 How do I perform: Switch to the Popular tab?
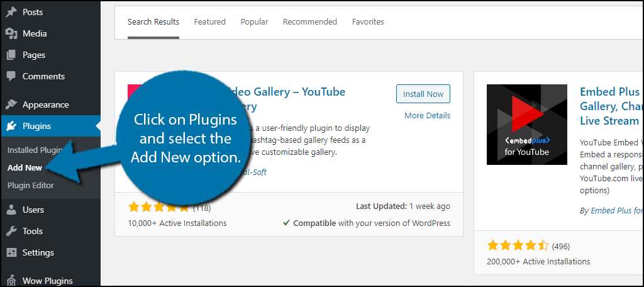pyautogui.click(x=254, y=22)
